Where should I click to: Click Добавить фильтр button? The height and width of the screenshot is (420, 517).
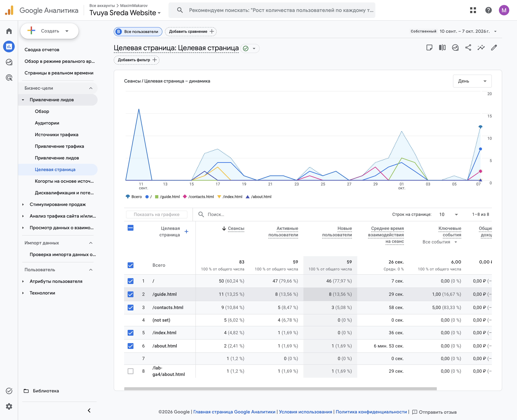pyautogui.click(x=137, y=60)
